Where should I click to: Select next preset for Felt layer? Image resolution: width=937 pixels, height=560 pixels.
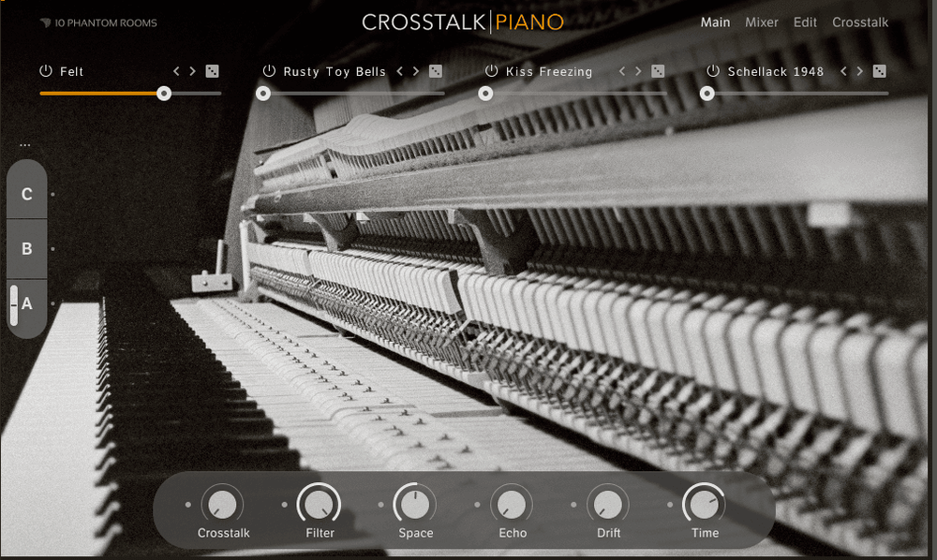click(x=193, y=71)
